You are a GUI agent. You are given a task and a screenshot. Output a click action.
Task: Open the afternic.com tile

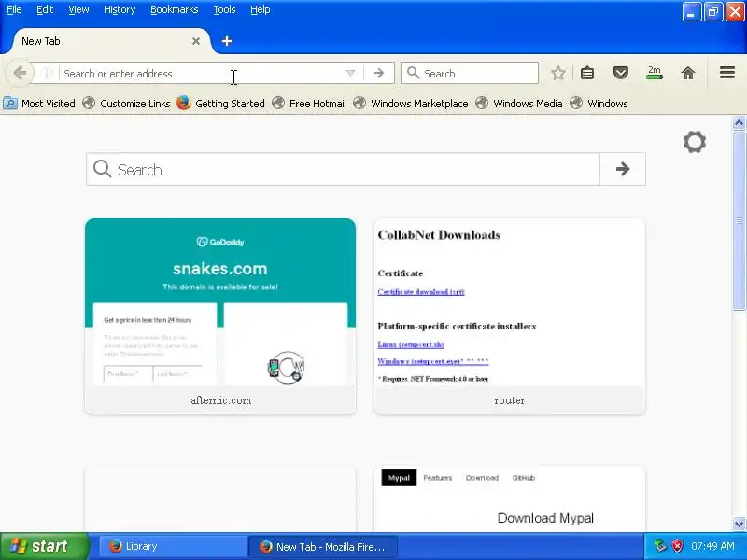point(220,316)
